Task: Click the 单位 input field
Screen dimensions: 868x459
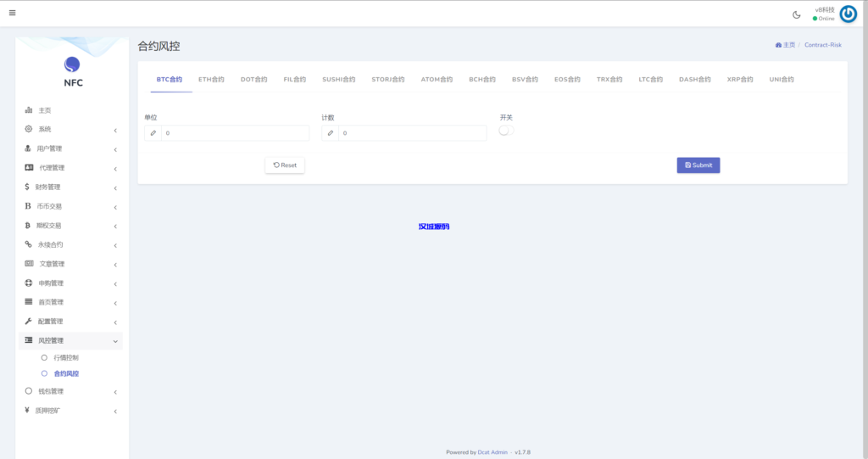Action: point(234,133)
